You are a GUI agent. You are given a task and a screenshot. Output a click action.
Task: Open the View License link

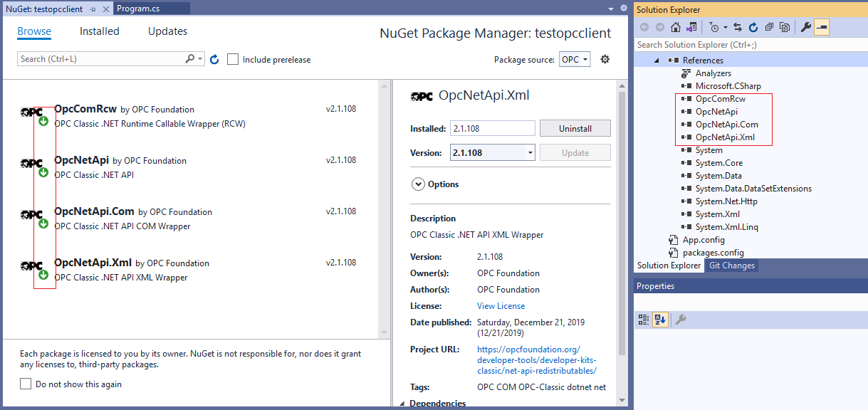tap(500, 305)
